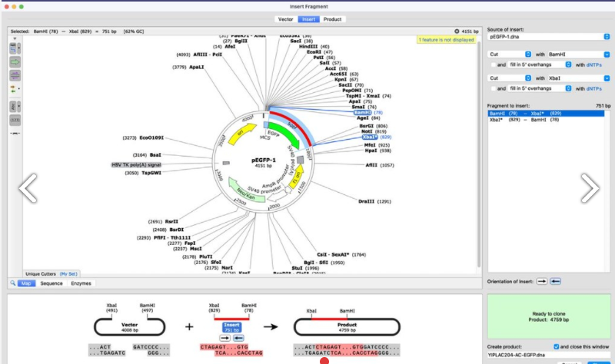Open the Source of Insert pEGFP-1.dna dropdown

point(548,36)
